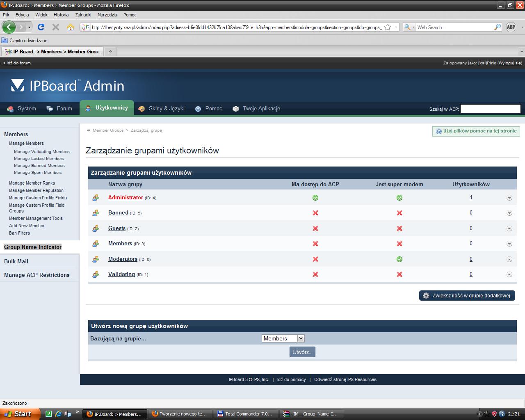525x420 pixels.
Task: Open the Forum admin tab
Action: pyautogui.click(x=59, y=109)
